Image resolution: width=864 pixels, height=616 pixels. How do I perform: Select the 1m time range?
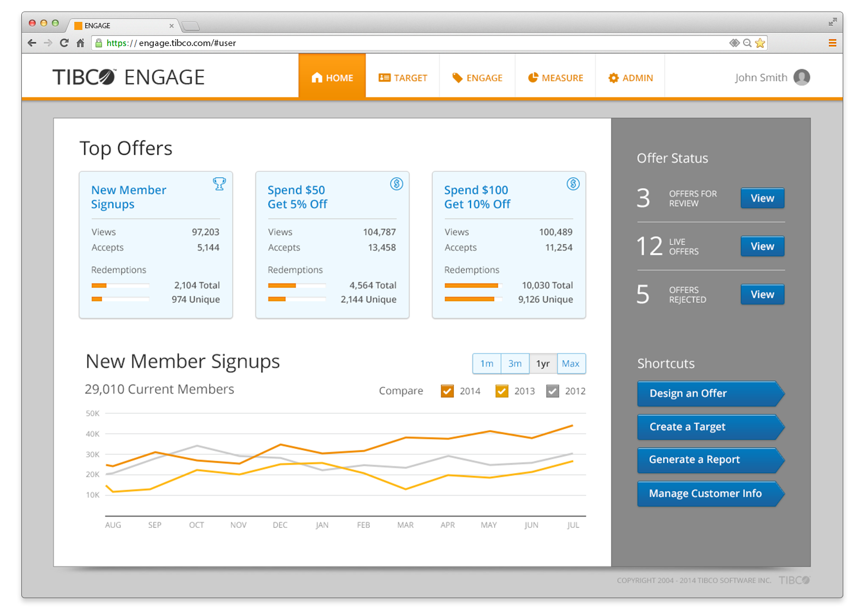pos(487,363)
